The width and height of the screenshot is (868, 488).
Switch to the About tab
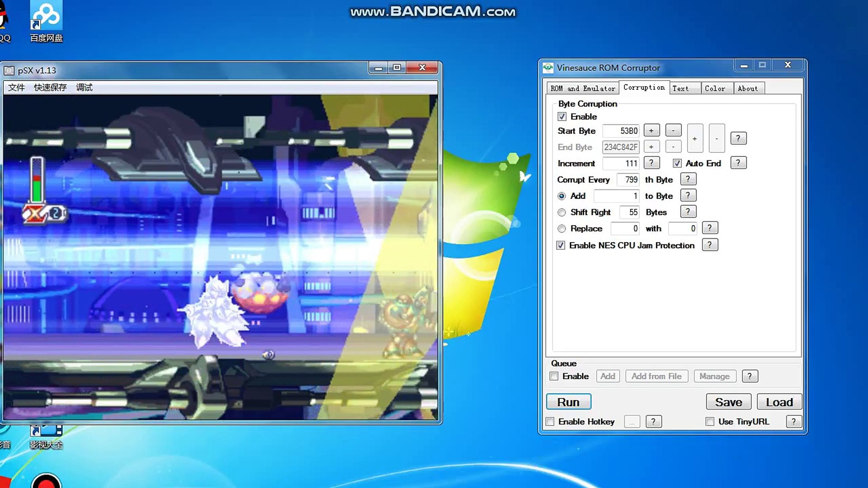(x=749, y=88)
